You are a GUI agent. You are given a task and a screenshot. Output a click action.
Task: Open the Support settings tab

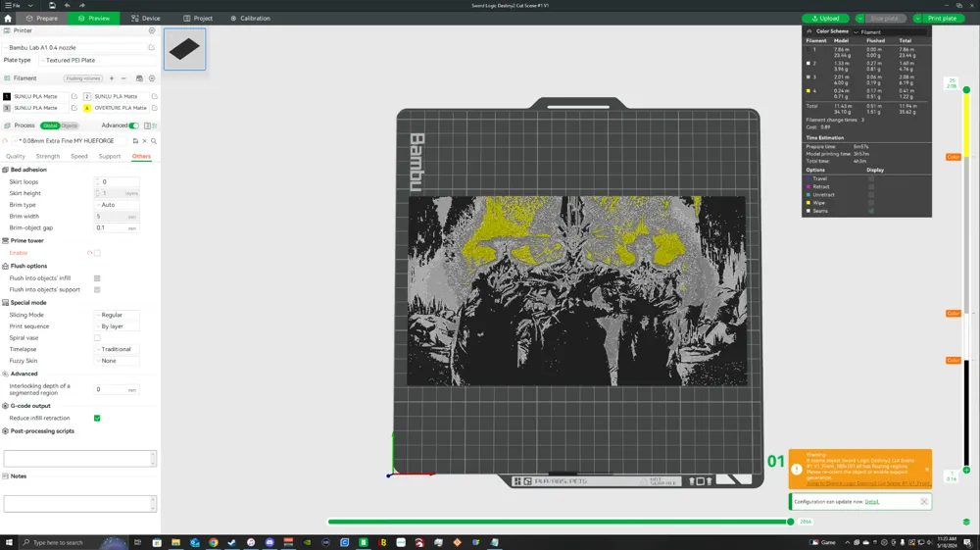pyautogui.click(x=110, y=156)
